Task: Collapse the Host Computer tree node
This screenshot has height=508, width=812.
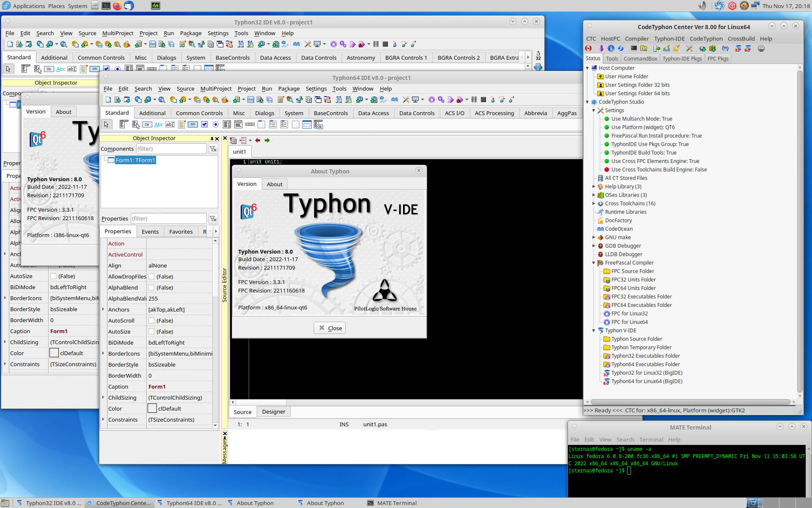Action: click(x=587, y=68)
